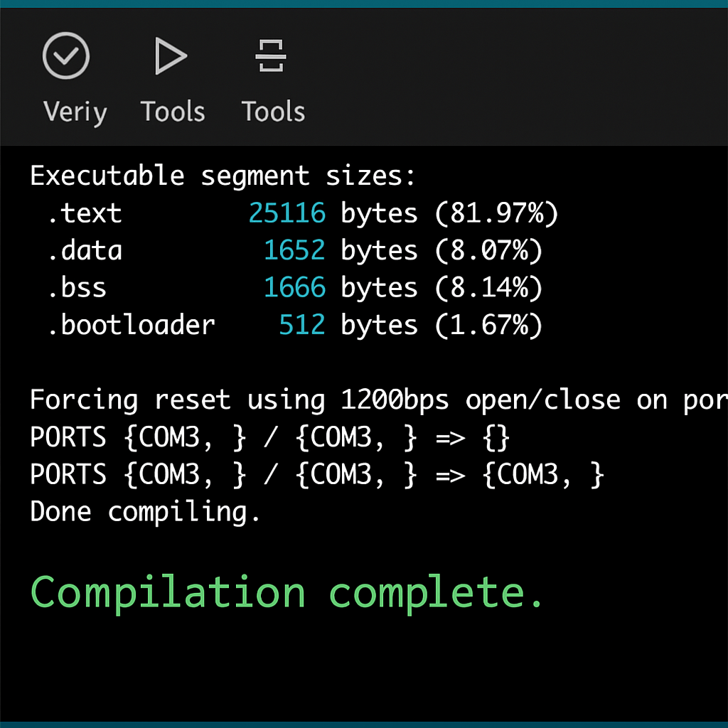This screenshot has height=728, width=728.
Task: Select the .text segment name
Action: pyautogui.click(x=85, y=213)
